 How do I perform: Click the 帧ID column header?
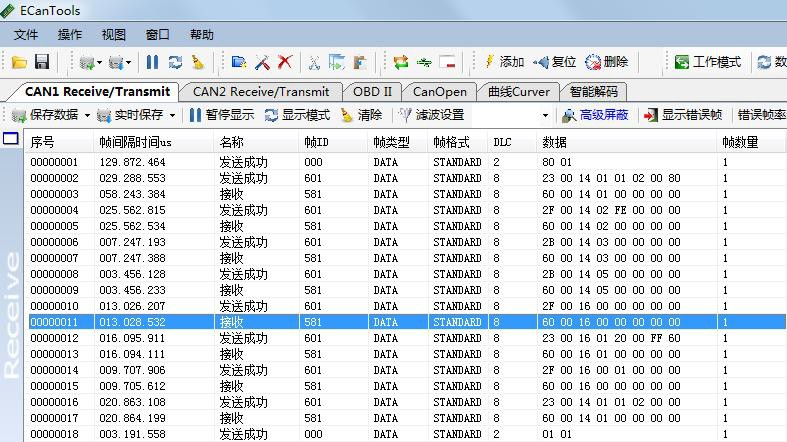(x=316, y=142)
